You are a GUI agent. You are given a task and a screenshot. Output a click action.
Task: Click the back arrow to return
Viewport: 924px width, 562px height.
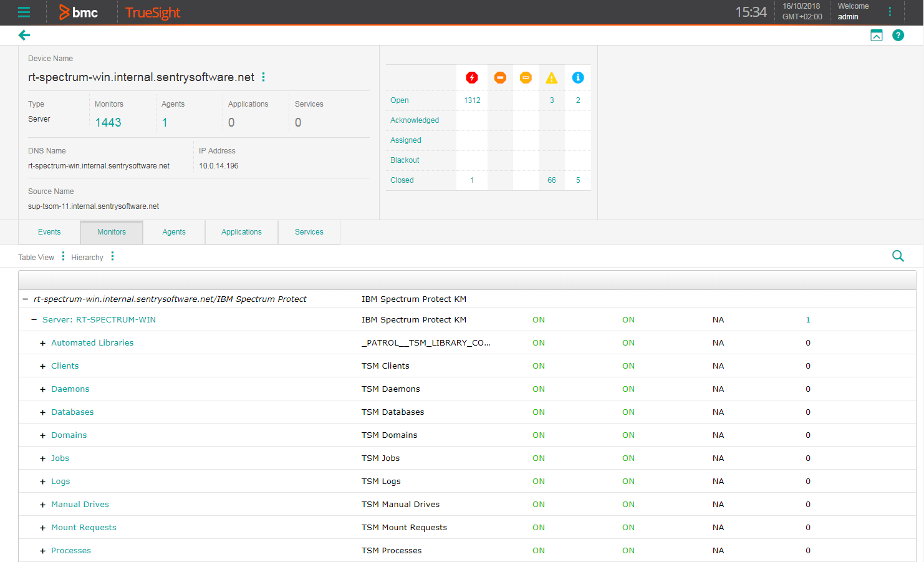(x=24, y=35)
